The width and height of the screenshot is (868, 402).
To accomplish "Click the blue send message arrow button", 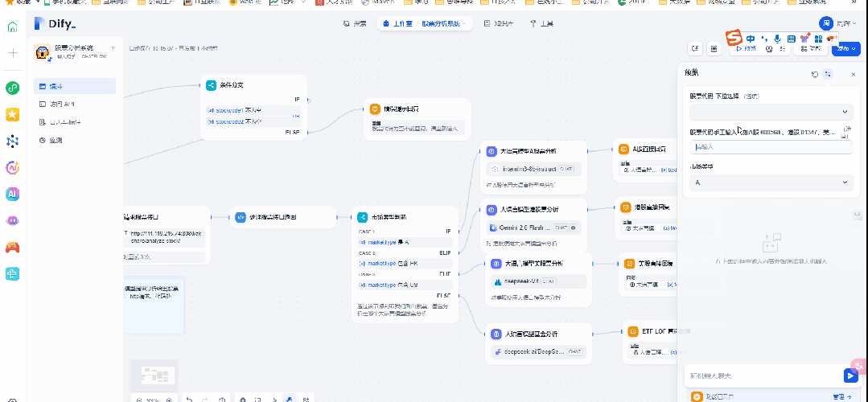I will click(x=849, y=375).
